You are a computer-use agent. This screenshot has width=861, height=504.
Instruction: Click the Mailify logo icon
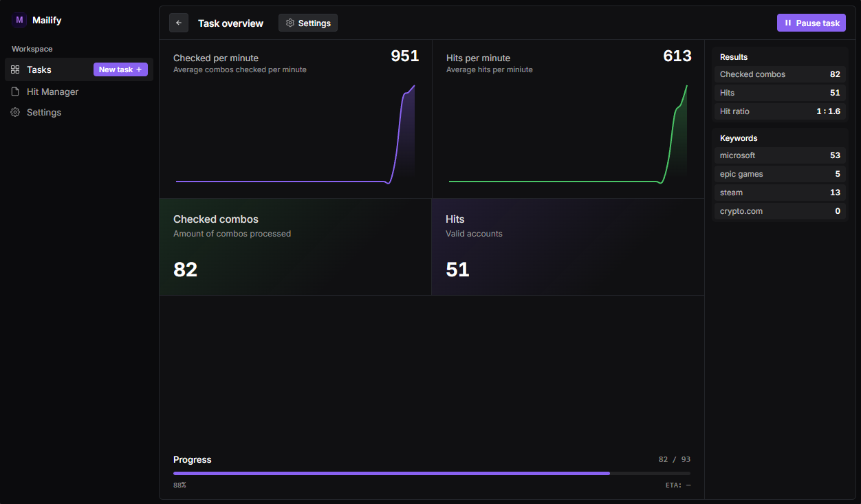pyautogui.click(x=19, y=20)
